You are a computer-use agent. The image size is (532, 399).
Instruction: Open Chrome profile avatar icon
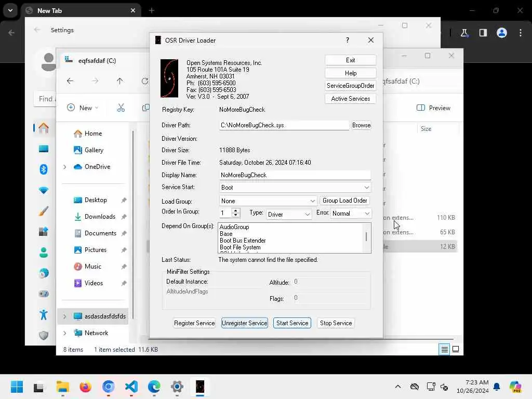[x=502, y=33]
